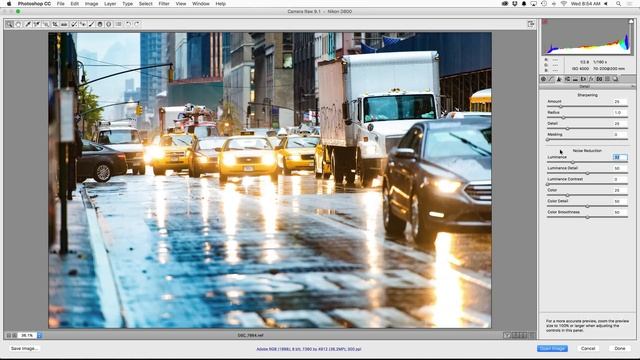
Task: Open the Window menu
Action: pos(200,4)
